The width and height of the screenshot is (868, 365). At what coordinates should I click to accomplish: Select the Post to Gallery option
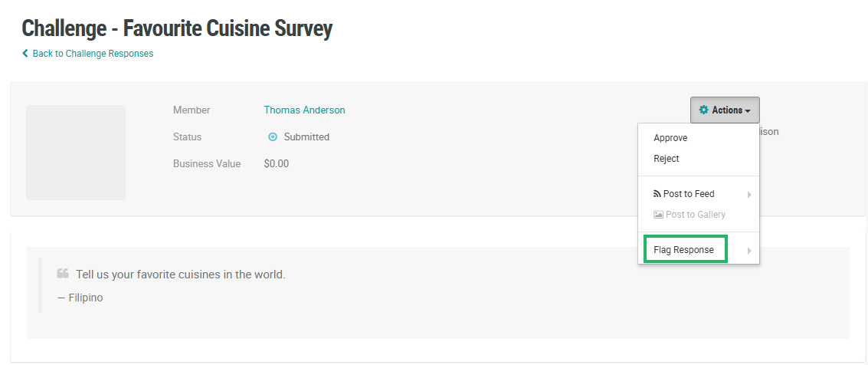pyautogui.click(x=695, y=215)
